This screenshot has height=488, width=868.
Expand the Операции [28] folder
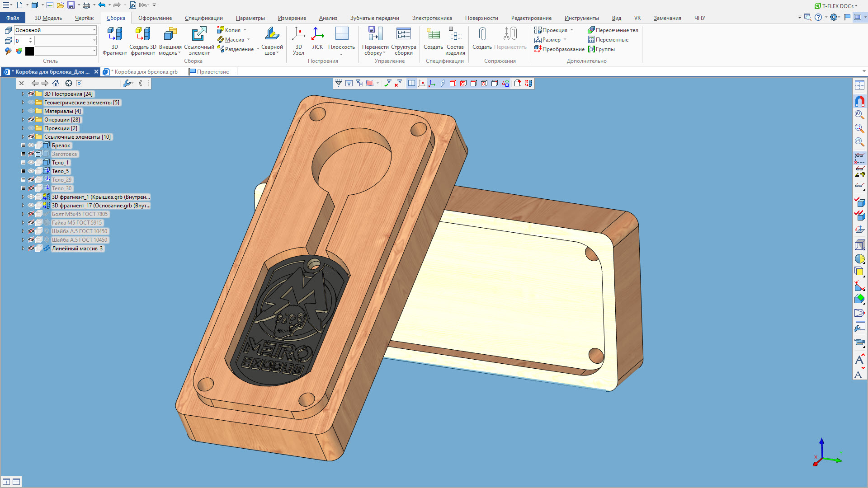pyautogui.click(x=23, y=120)
